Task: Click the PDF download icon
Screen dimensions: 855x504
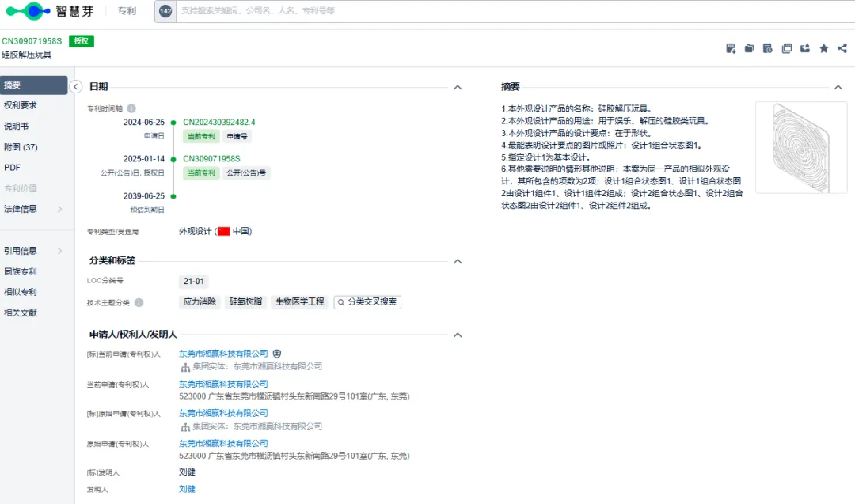Action: 731,48
